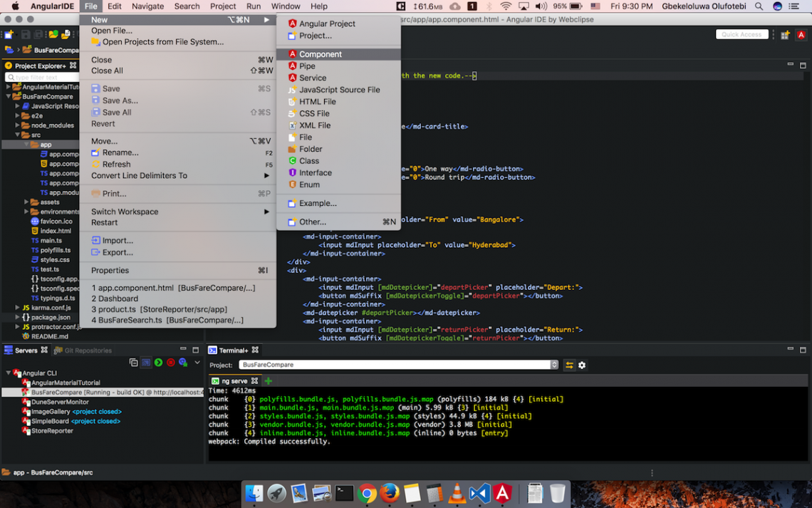Screen dimensions: 812x508
Task: Collapse the src folder in Project Explorer
Action: [x=17, y=135]
